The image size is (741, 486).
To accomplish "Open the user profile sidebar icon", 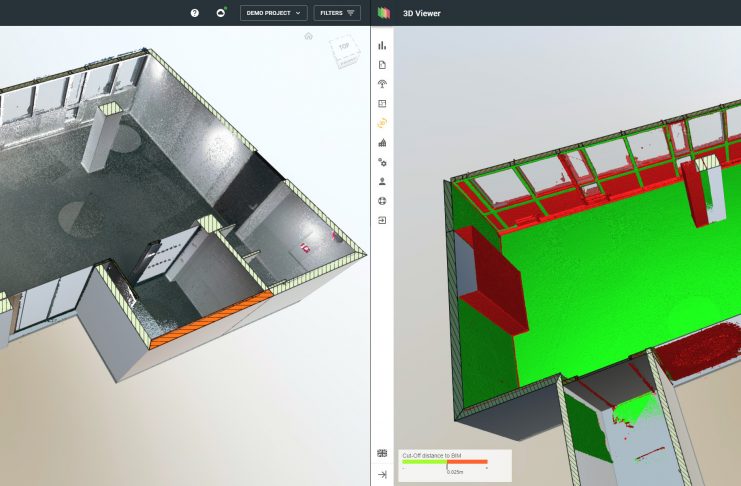I will click(382, 181).
